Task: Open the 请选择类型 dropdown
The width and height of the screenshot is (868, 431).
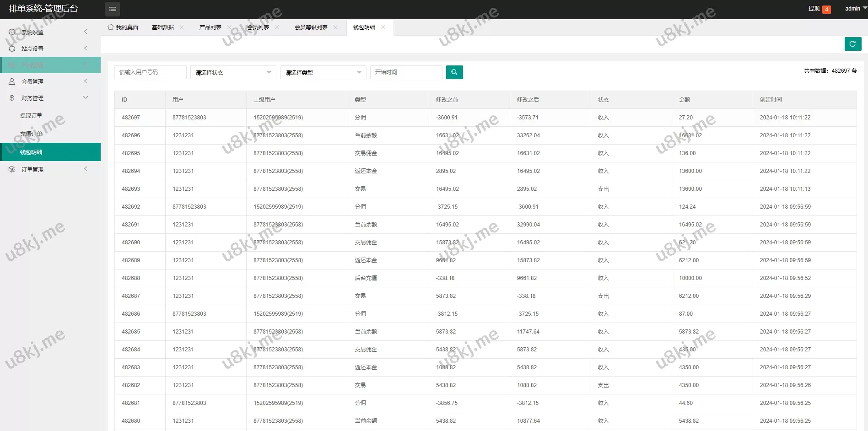Action: point(323,72)
